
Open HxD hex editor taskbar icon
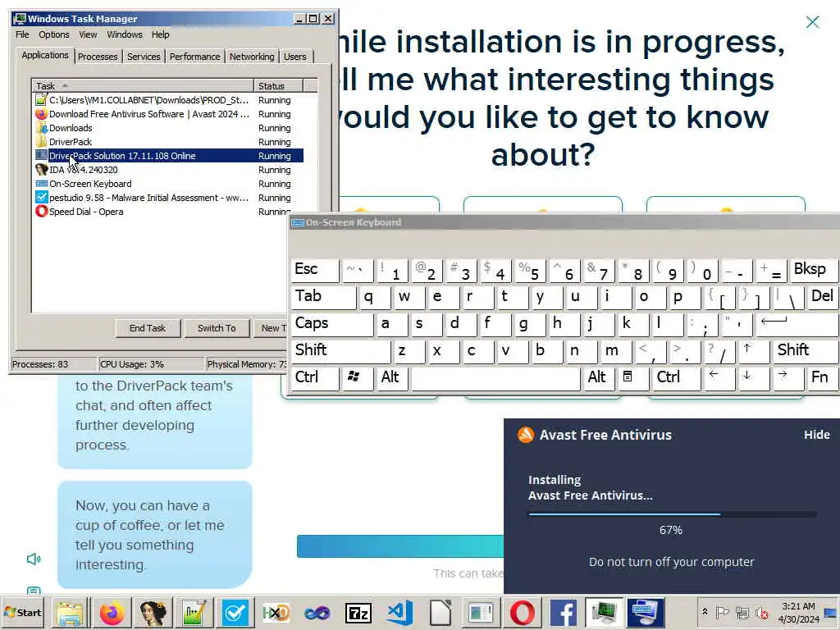coord(276,612)
